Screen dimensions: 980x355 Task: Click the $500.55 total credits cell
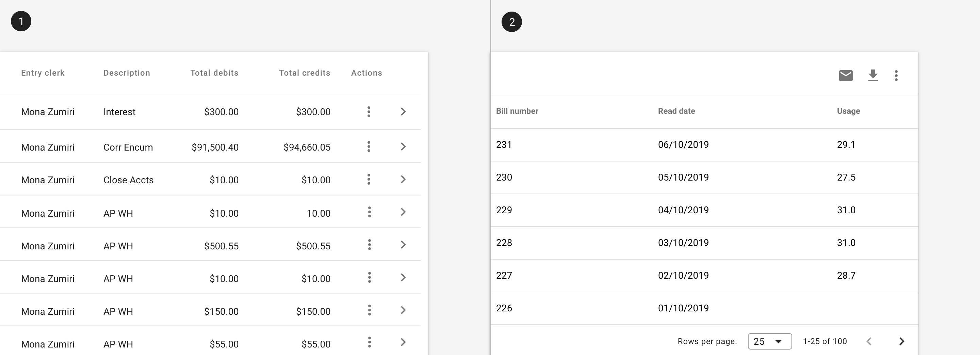(x=313, y=246)
